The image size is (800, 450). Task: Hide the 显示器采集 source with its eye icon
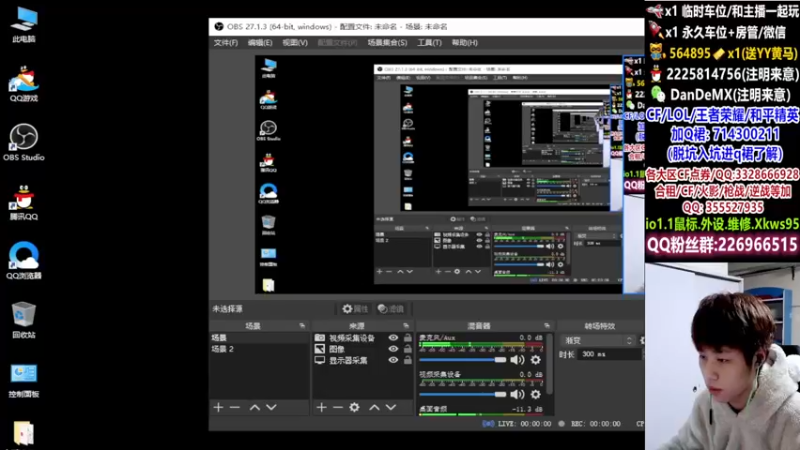(393, 360)
